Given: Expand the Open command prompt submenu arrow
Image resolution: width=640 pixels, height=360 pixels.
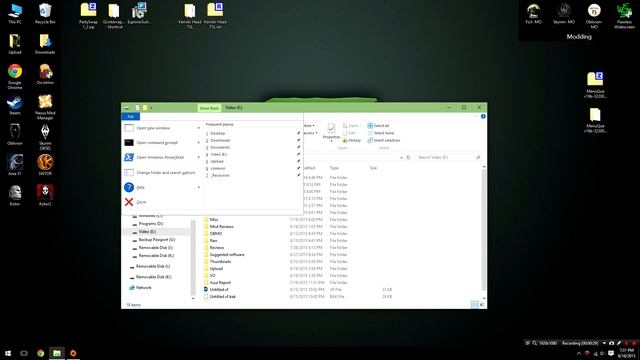Looking at the screenshot, I should 199,142.
